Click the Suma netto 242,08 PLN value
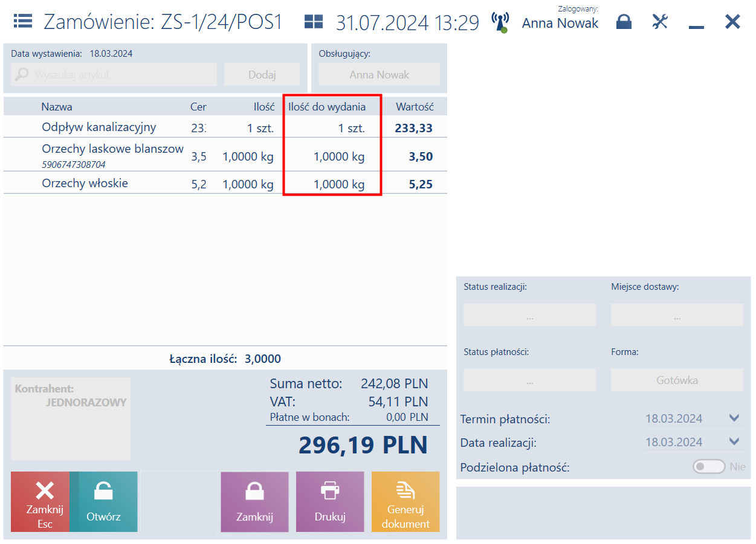The height and width of the screenshot is (544, 756). click(394, 383)
